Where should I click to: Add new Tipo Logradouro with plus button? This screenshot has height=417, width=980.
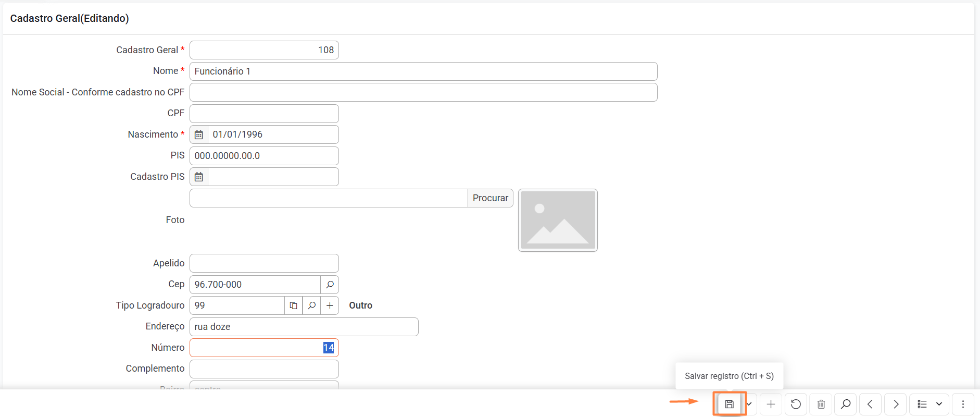click(330, 305)
